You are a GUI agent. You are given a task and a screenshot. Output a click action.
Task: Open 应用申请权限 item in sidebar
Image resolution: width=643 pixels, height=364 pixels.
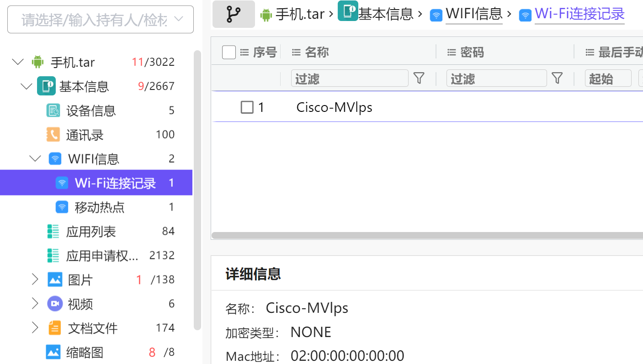pyautogui.click(x=101, y=256)
